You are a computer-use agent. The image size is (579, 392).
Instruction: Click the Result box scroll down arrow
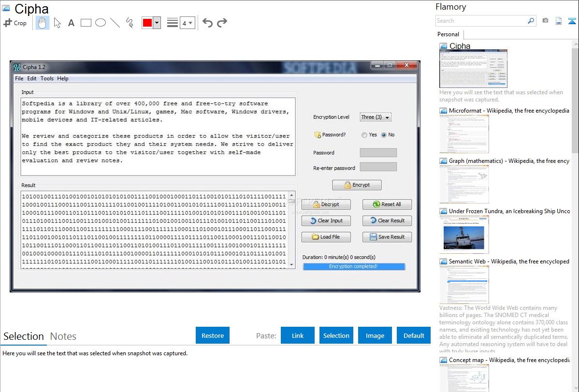pyautogui.click(x=292, y=264)
